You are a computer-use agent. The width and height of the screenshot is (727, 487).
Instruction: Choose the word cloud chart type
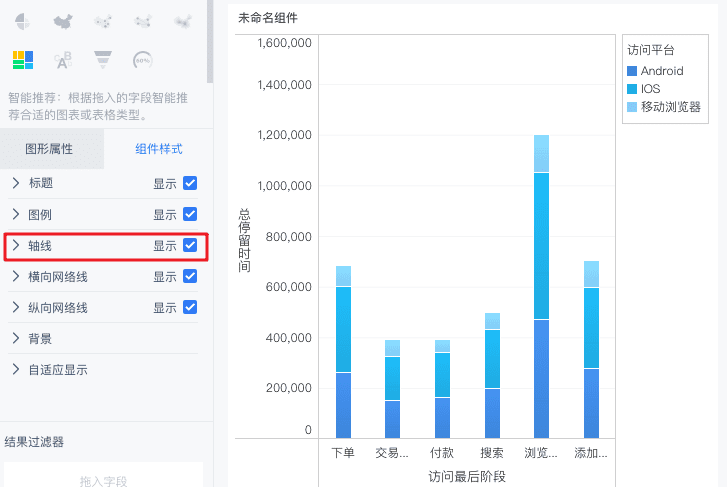pyautogui.click(x=63, y=60)
